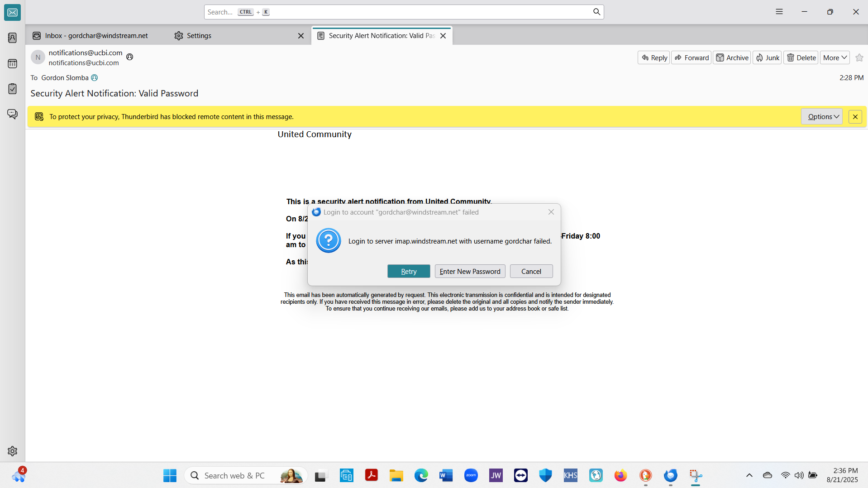The image size is (868, 488).
Task: Open the Calendar sidebar icon
Action: click(12, 63)
